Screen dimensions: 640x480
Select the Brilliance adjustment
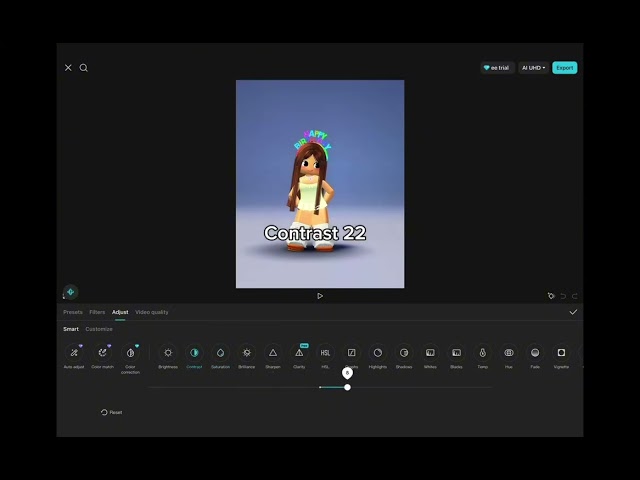(247, 356)
